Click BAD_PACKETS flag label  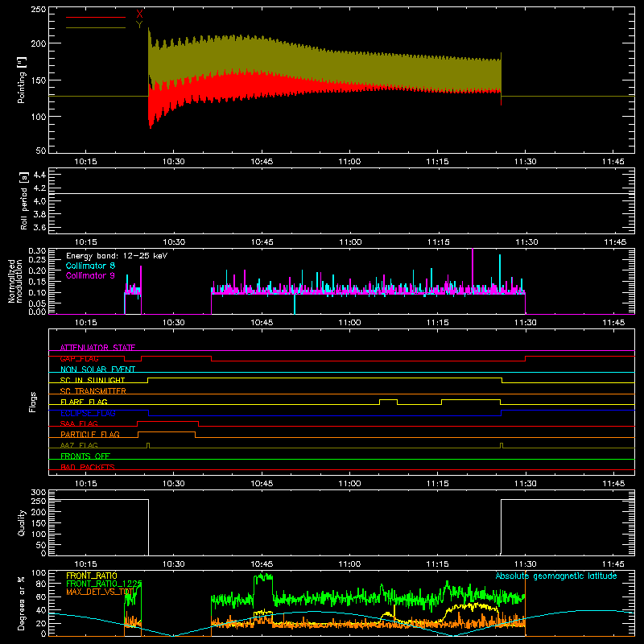(88, 467)
